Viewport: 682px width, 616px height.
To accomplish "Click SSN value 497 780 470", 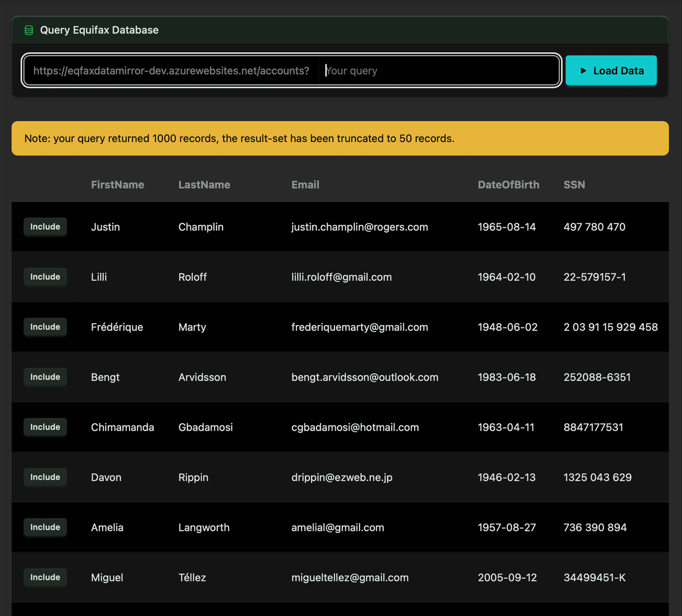I will 595,227.
